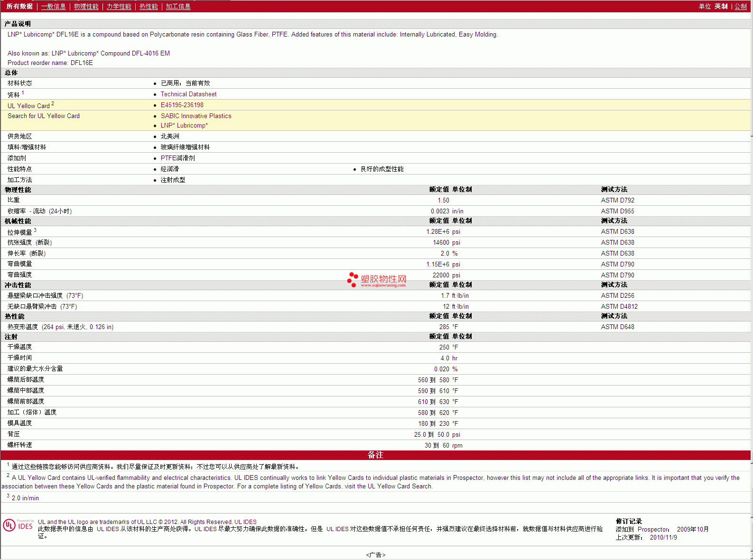Open the Technical Datasheet link
This screenshot has height=560, width=753.
tap(188, 94)
